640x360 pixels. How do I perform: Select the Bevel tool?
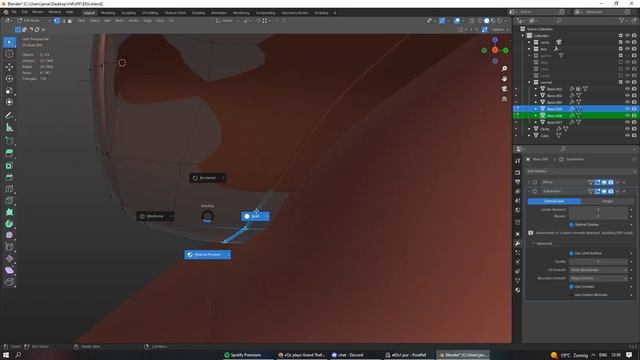[x=9, y=177]
